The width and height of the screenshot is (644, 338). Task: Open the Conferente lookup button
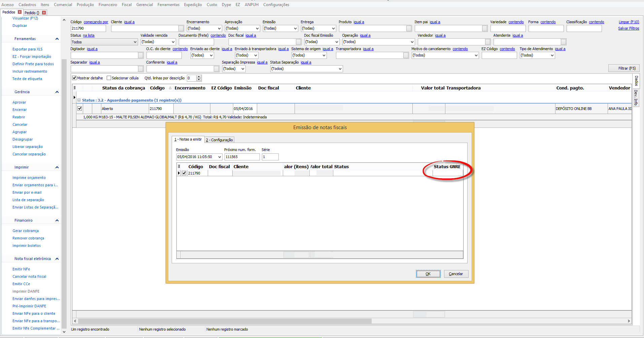(216, 69)
